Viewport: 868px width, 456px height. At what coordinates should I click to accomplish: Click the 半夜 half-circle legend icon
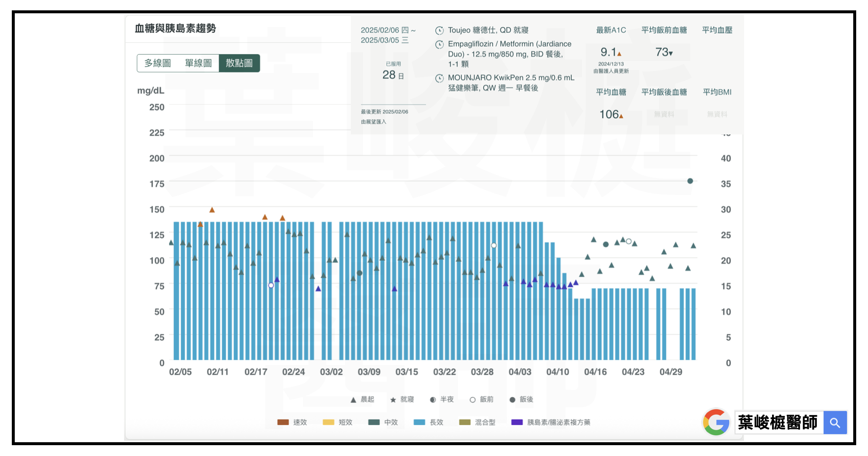(x=433, y=400)
